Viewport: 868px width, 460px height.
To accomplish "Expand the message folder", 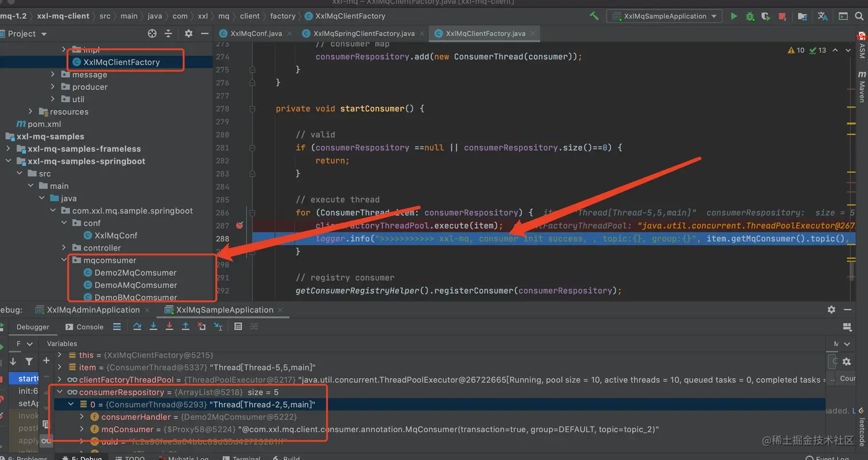I will [x=52, y=75].
